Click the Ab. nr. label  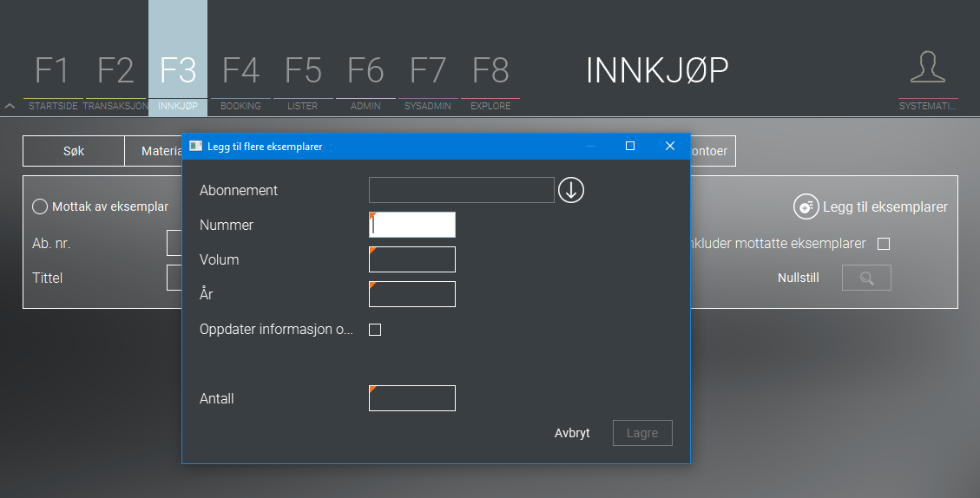click(51, 244)
